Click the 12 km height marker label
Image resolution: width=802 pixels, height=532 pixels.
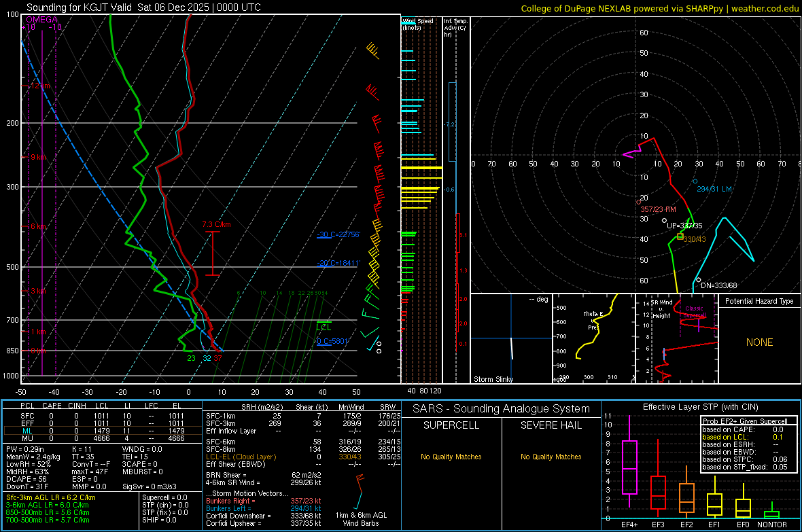coord(40,86)
